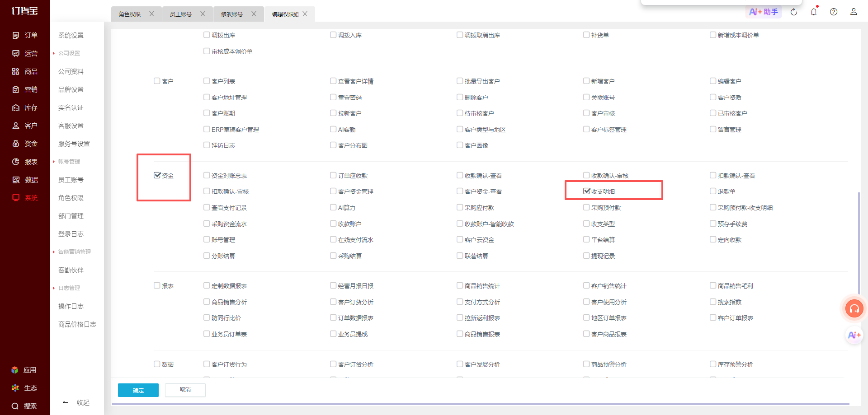Open the 订单 module in the sidebar
This screenshot has height=415, width=868.
click(25, 35)
